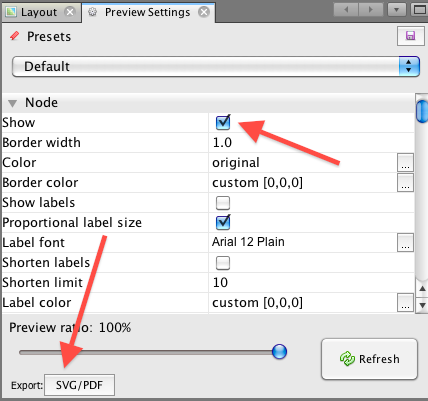Open the Label font chooser ellipsis button
This screenshot has width=428, height=401.
coord(405,242)
